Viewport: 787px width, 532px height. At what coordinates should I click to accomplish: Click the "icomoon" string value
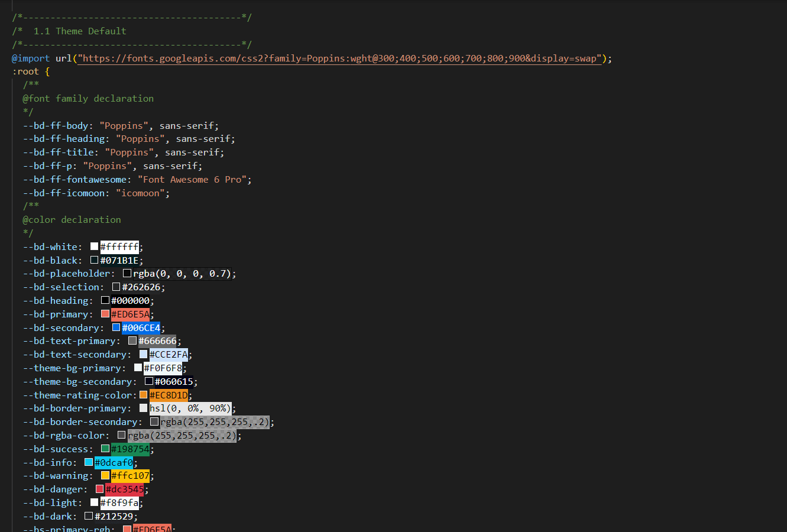pyautogui.click(x=141, y=193)
